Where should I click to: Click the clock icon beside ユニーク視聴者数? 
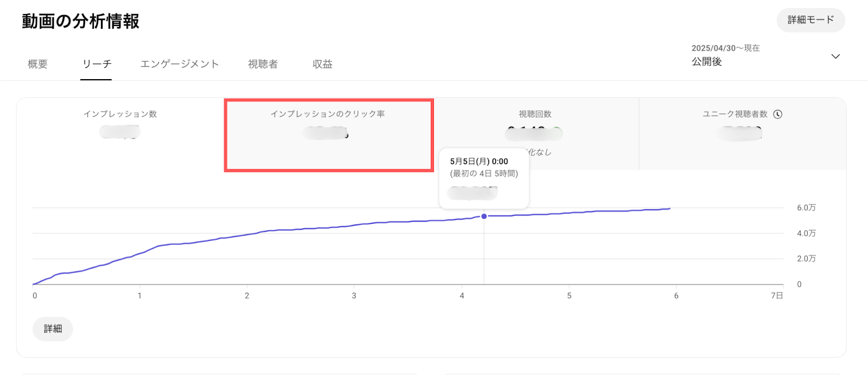coord(777,114)
